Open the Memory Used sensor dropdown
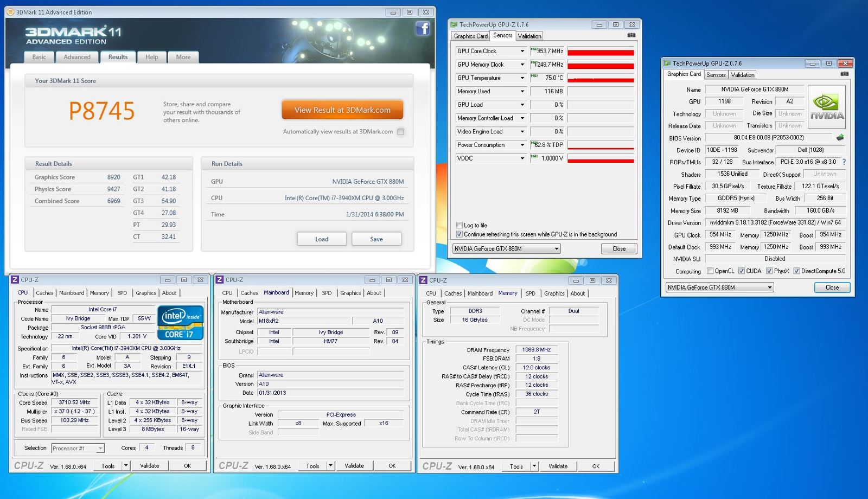 pos(522,92)
